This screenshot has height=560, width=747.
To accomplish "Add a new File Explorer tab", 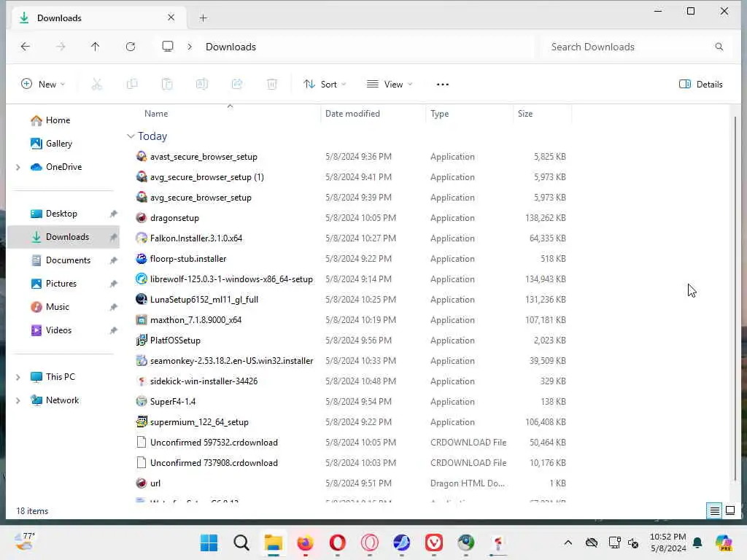I will coord(204,18).
